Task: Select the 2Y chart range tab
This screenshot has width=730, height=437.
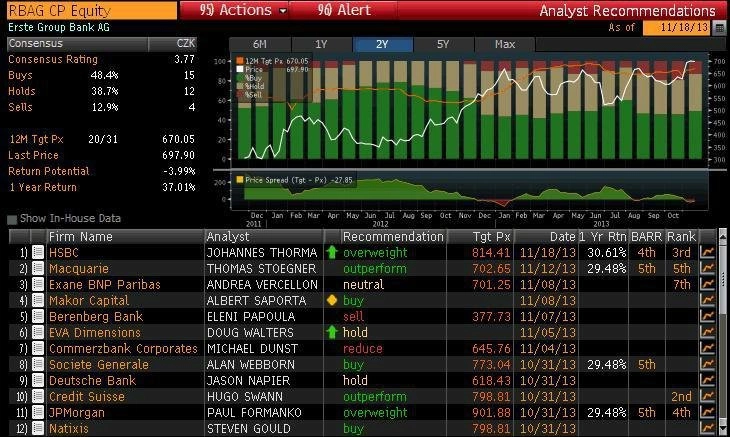Action: [x=383, y=44]
